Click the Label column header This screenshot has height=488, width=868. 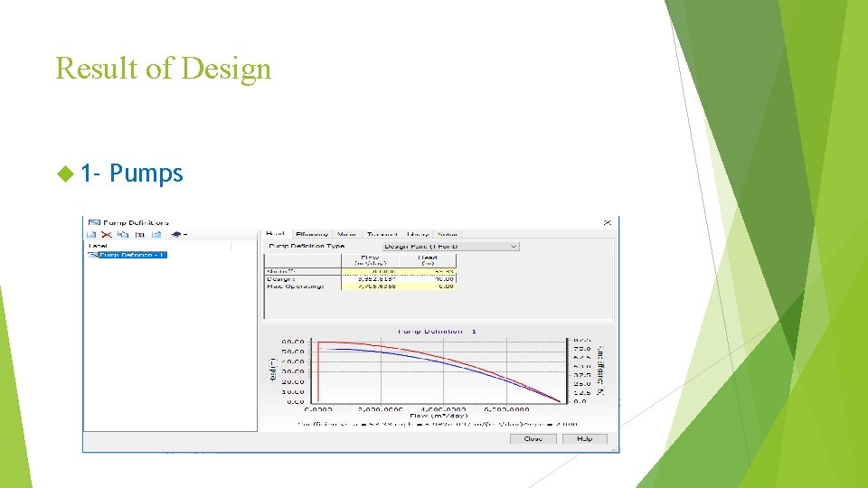pos(159,246)
